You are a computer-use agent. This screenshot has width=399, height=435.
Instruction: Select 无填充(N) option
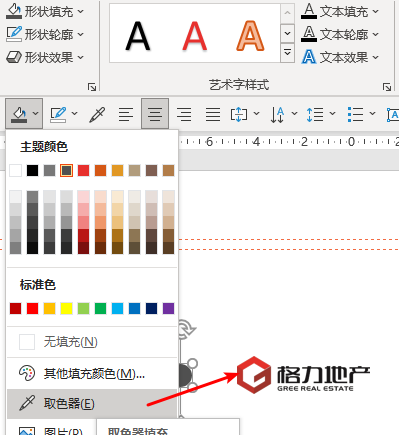(92, 342)
